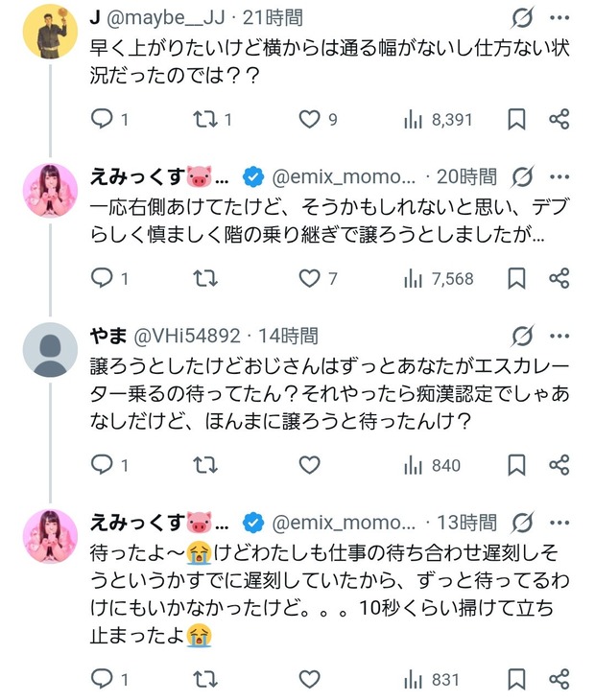Open more menu on やま's tweet
The image size is (595, 700).
click(x=559, y=337)
